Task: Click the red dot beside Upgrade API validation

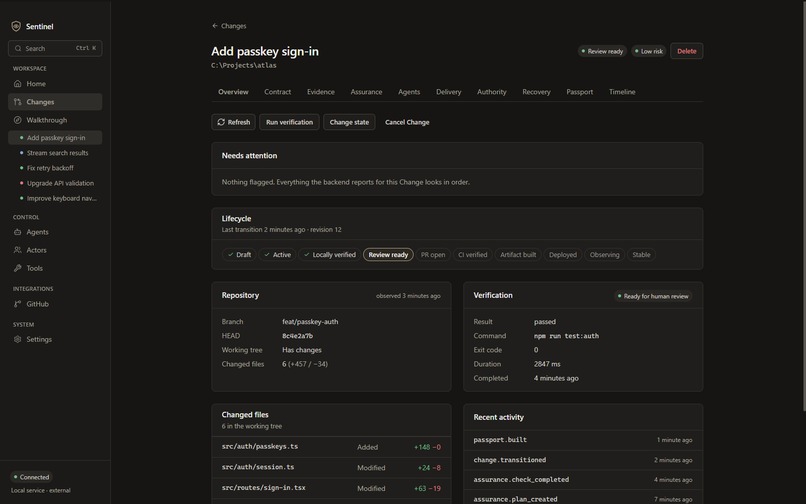Action: 21,183
